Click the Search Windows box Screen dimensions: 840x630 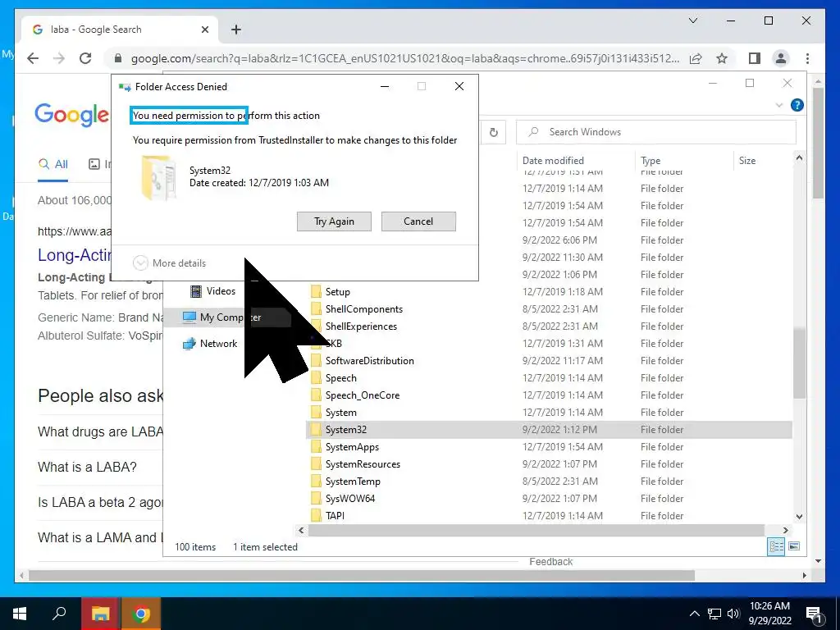[x=656, y=132]
